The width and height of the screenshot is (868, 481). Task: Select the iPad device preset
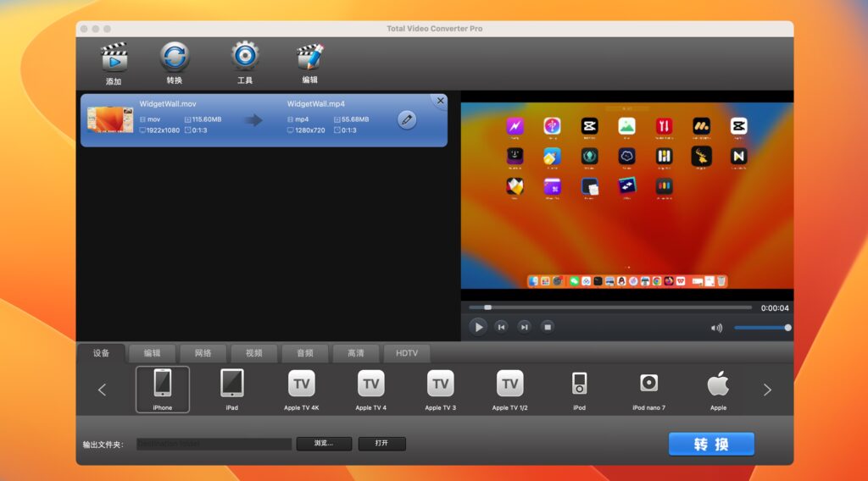232,390
